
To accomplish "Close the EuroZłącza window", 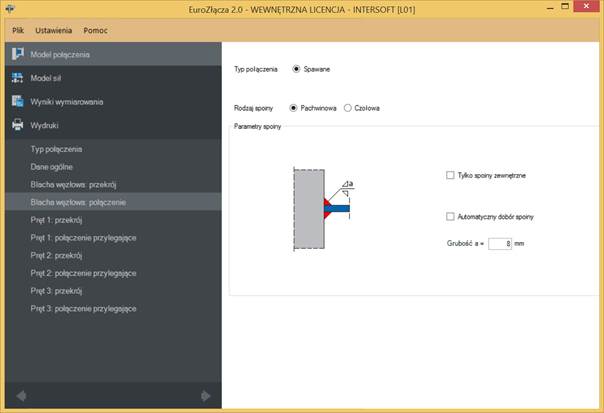I will click(x=586, y=6).
